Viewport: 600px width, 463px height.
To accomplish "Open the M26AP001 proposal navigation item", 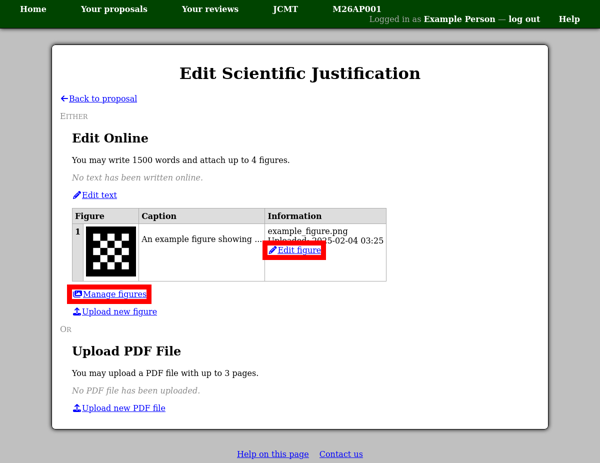I will click(x=357, y=9).
